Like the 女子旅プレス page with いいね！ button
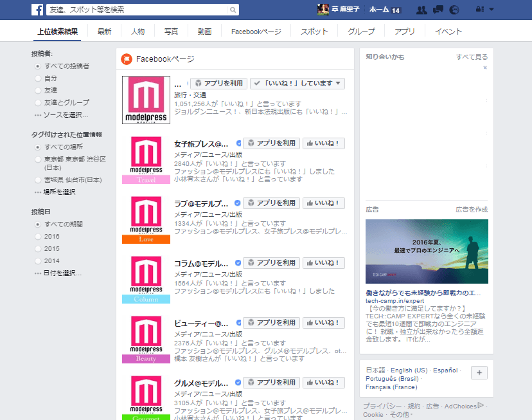The image size is (532, 420). [323, 143]
